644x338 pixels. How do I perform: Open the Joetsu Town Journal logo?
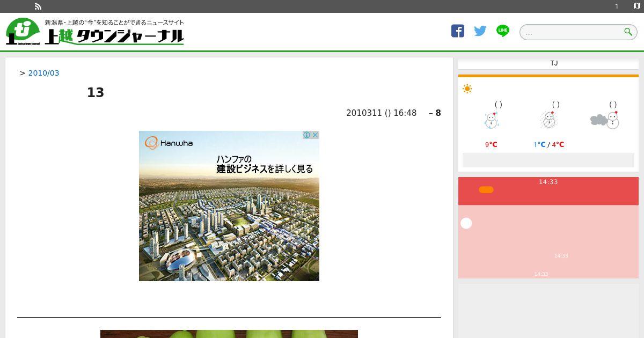(95, 32)
